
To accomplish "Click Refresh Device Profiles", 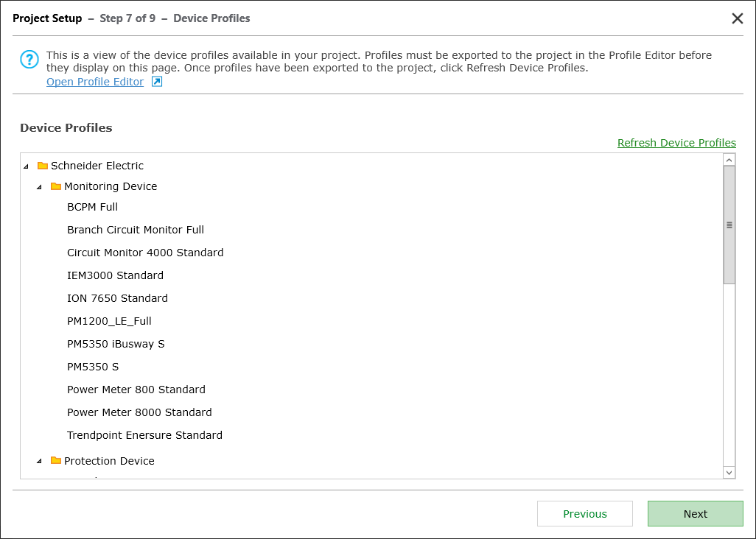I will [676, 142].
